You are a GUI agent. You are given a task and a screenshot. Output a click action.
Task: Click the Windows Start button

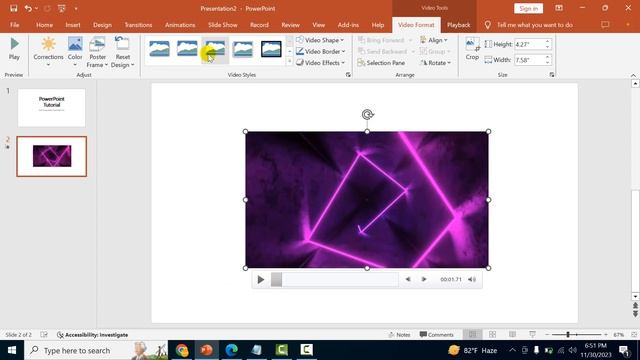coord(12,350)
